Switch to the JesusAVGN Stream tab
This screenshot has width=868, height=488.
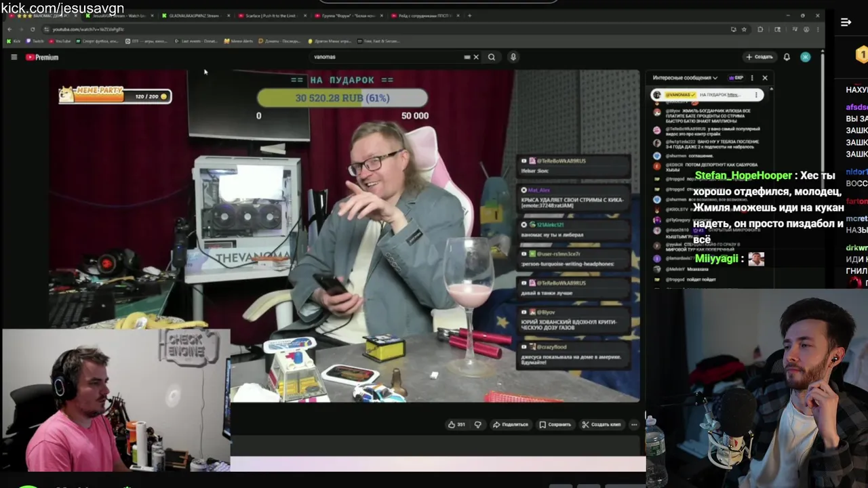coord(119,15)
